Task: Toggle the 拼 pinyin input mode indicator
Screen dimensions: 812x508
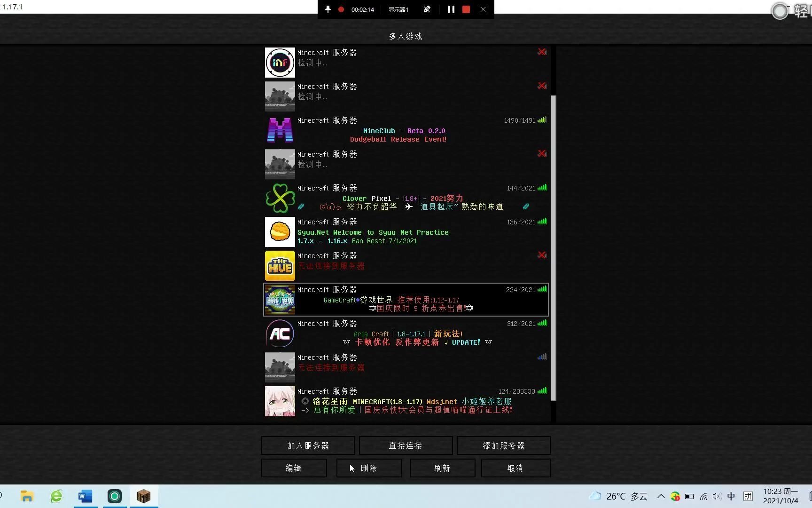Action: point(748,496)
